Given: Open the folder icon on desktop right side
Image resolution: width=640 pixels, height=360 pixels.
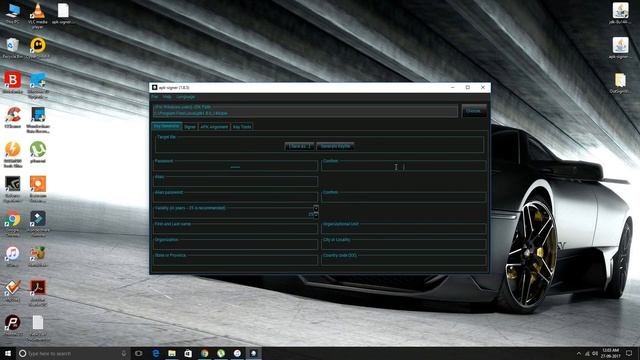Looking at the screenshot, I should (620, 83).
